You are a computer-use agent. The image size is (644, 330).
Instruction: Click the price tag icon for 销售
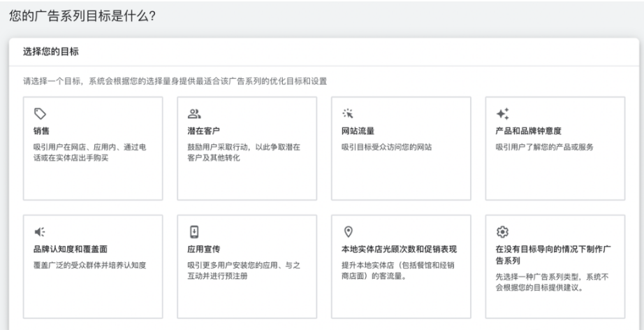[41, 113]
